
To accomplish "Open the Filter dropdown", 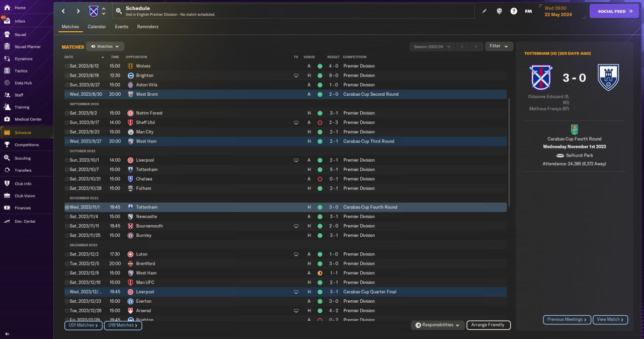I will tap(499, 46).
